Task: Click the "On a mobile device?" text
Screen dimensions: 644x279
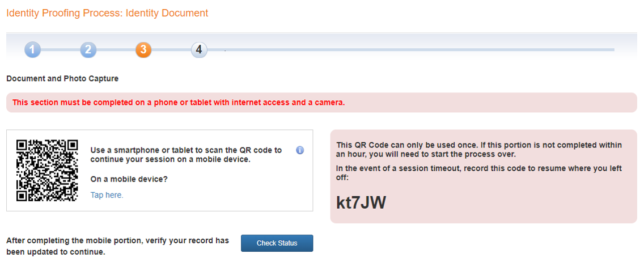Action: [129, 179]
